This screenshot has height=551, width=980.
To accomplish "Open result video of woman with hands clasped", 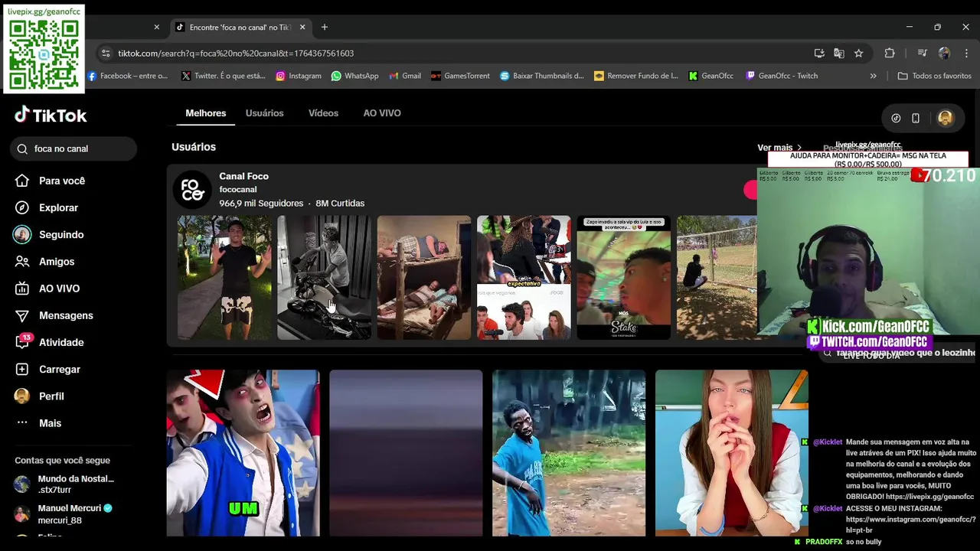I will point(732,453).
